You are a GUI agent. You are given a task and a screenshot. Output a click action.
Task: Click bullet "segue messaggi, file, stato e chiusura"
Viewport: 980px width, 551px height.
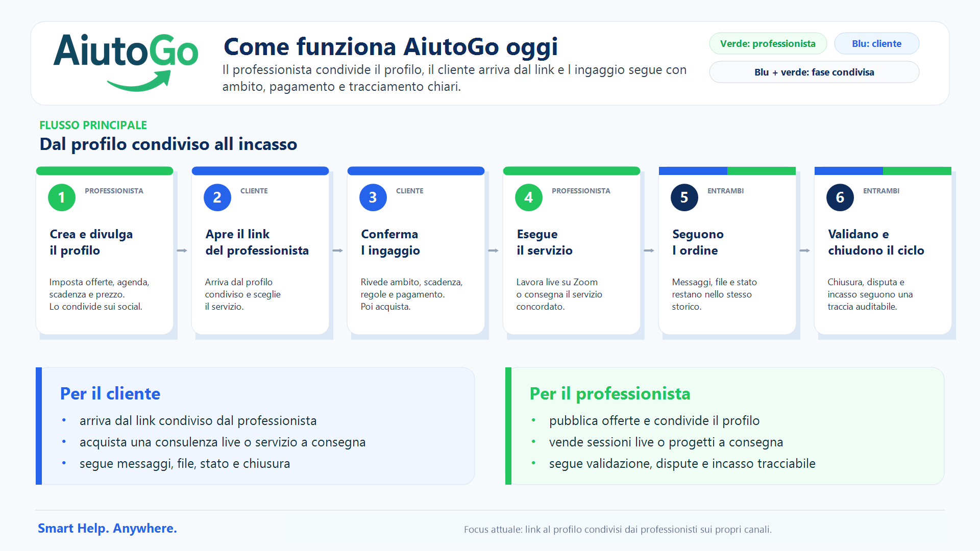[185, 464]
